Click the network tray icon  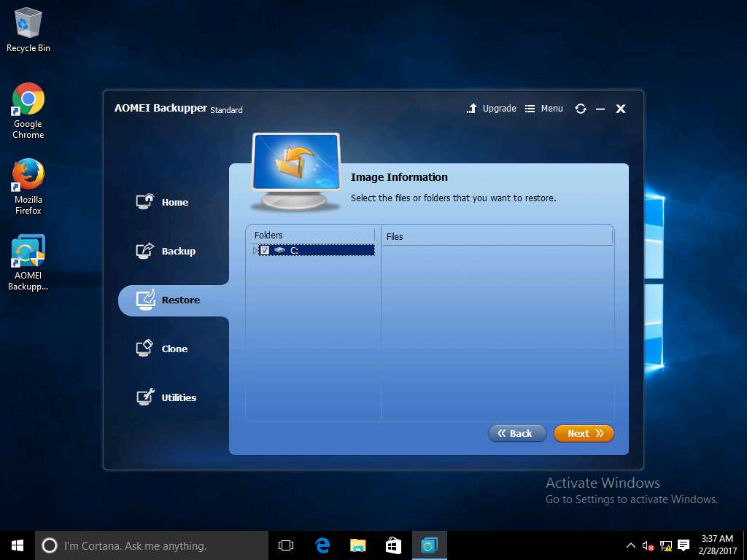(666, 545)
